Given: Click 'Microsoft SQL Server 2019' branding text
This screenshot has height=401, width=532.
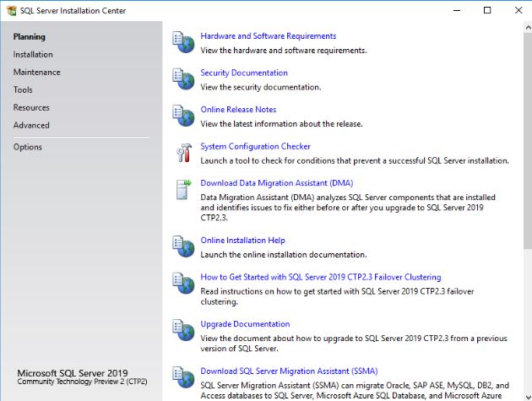Looking at the screenshot, I should [x=73, y=373].
